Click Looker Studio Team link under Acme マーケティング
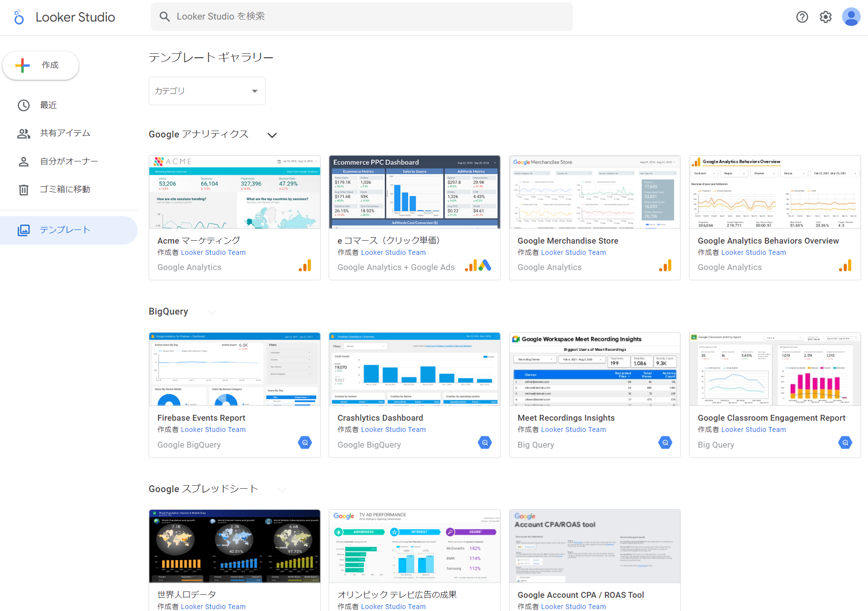 [213, 252]
